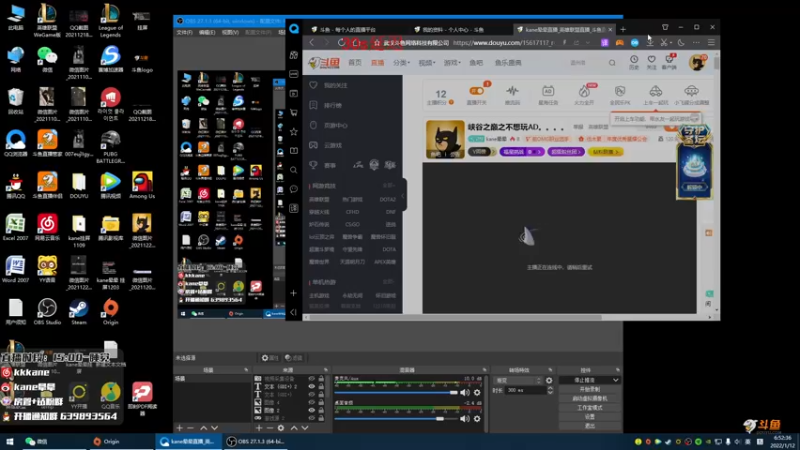
Task: Open source properties gear below sources list
Action: pyautogui.click(x=281, y=428)
